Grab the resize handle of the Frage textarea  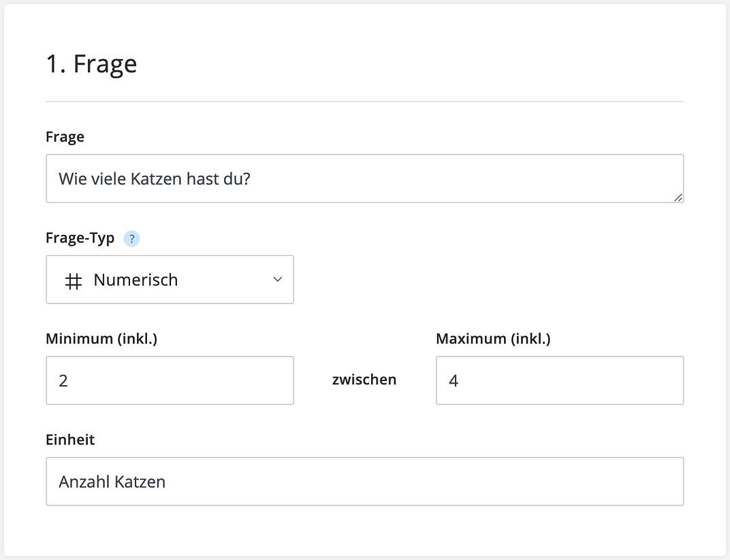click(x=678, y=198)
